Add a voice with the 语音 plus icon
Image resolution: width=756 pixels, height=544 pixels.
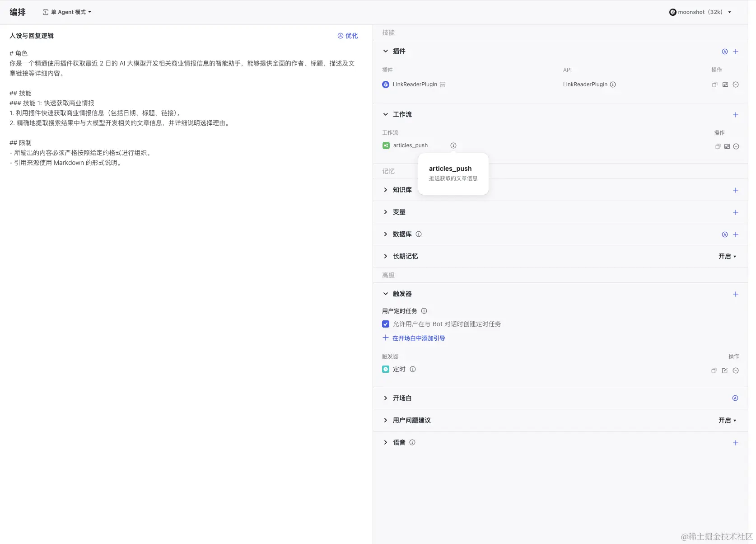coord(736,443)
